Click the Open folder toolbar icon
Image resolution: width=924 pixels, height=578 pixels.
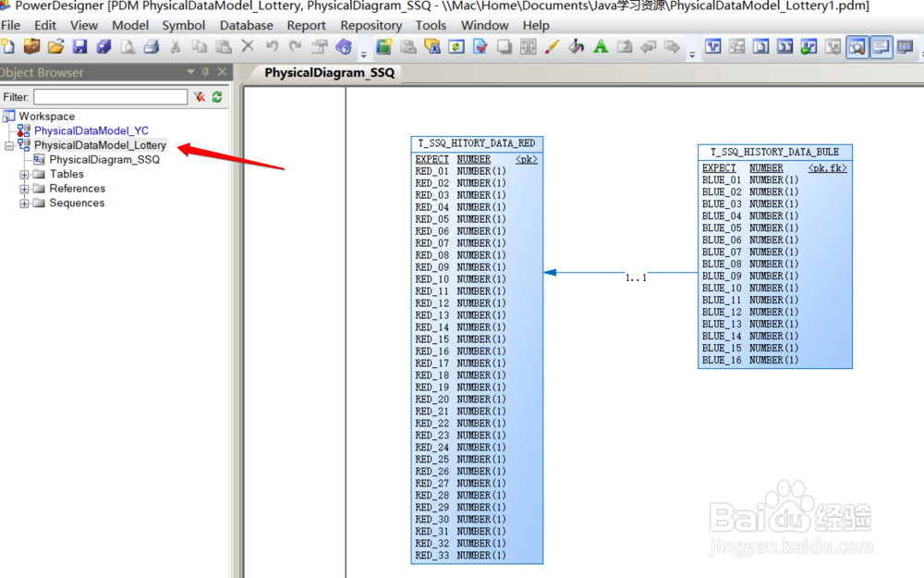[56, 46]
